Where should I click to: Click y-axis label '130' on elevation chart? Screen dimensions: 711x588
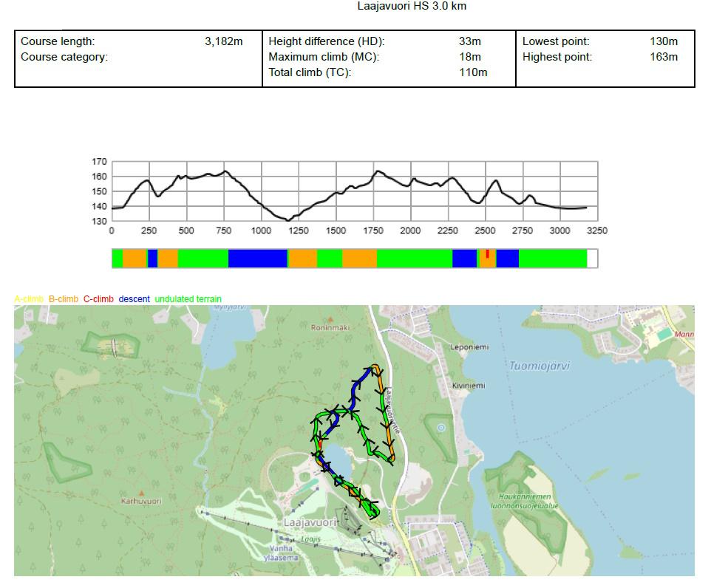pyautogui.click(x=99, y=221)
